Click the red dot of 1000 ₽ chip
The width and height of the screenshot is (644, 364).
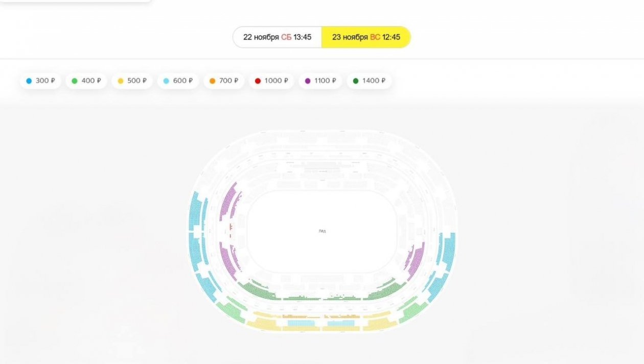(x=258, y=81)
